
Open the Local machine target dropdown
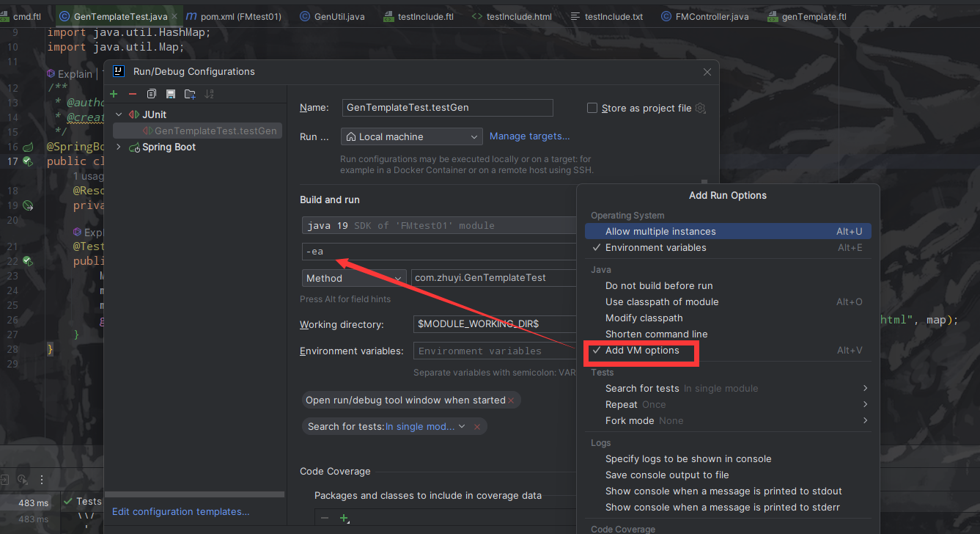474,136
